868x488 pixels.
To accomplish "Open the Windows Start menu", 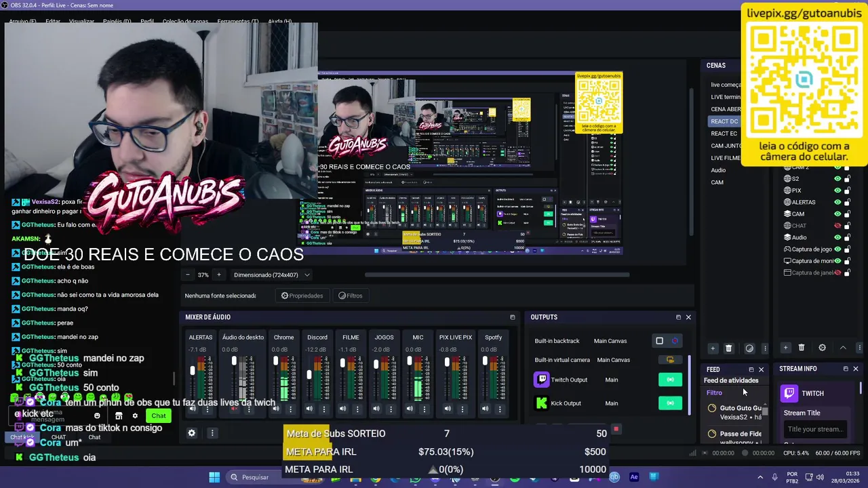I will click(x=214, y=477).
